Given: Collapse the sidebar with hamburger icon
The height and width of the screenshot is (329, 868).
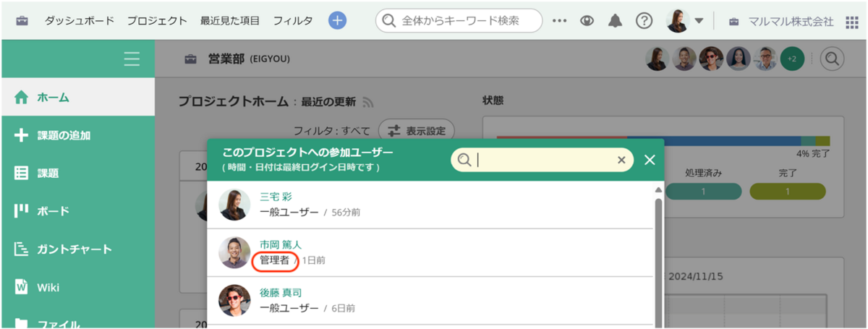Looking at the screenshot, I should (132, 59).
